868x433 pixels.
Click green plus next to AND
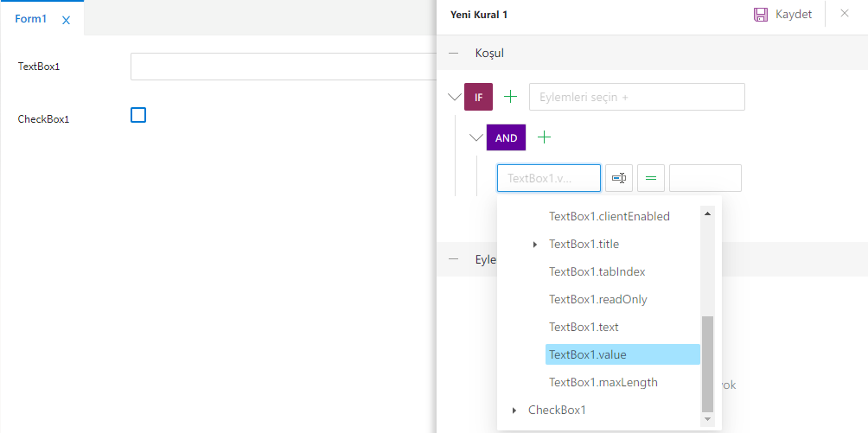click(545, 137)
